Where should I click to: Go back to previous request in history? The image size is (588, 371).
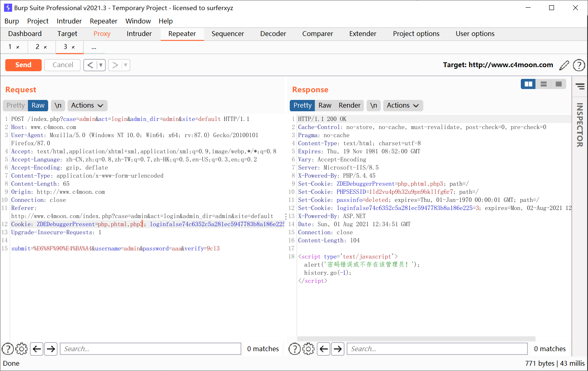coord(90,65)
